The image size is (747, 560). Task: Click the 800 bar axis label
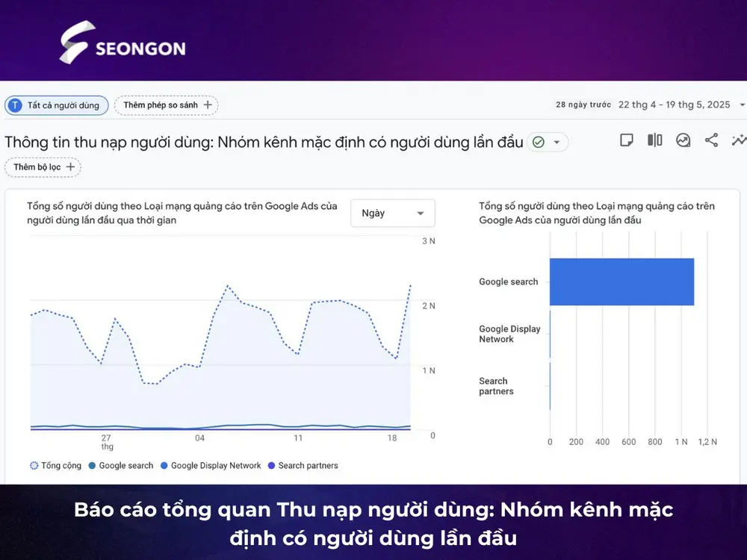[x=654, y=442]
